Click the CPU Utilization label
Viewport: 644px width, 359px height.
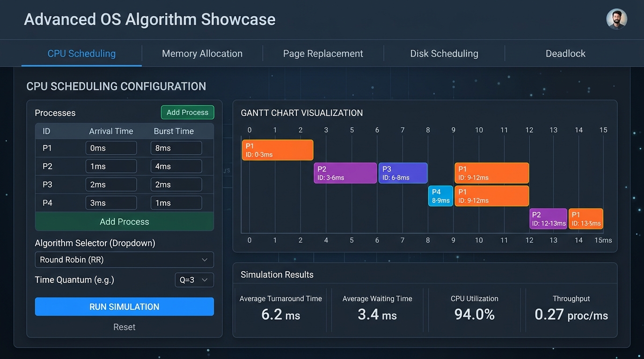point(475,299)
